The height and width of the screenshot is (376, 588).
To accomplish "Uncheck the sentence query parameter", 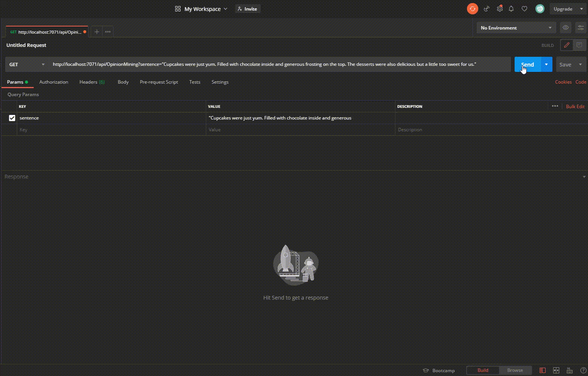I will 12,118.
